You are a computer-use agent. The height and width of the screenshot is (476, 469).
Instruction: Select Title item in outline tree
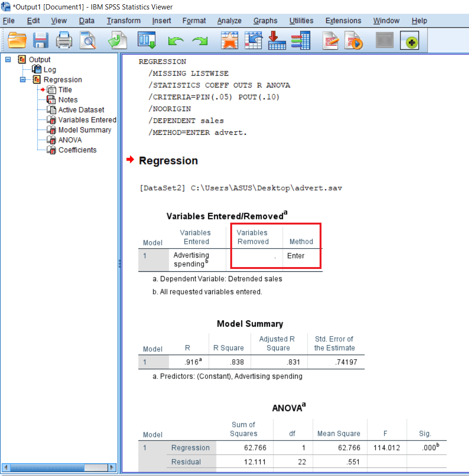point(65,90)
